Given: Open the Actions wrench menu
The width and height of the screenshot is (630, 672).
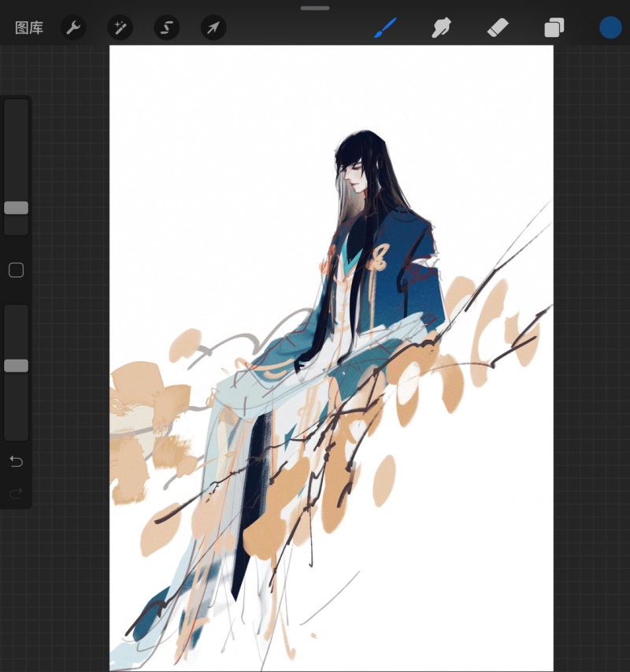Looking at the screenshot, I should pyautogui.click(x=73, y=28).
